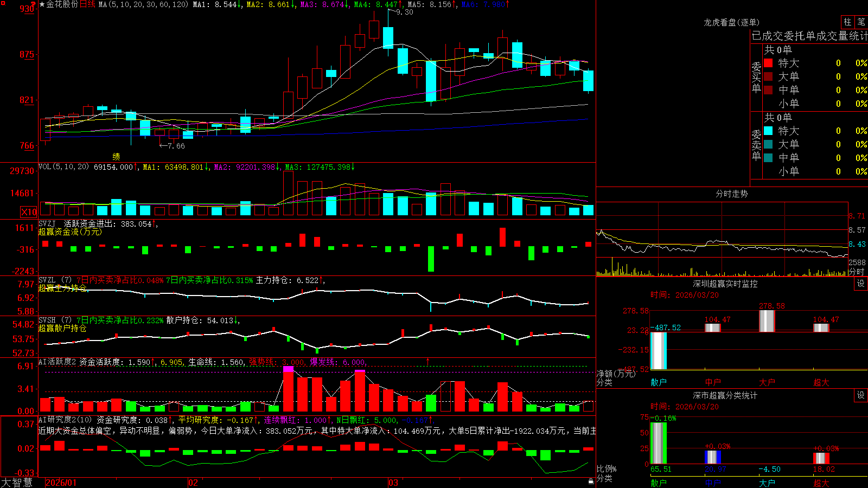Click the red arrow marker in AI活跃度 panel
Screen dimensions: 868x488
pyautogui.click(x=427, y=361)
